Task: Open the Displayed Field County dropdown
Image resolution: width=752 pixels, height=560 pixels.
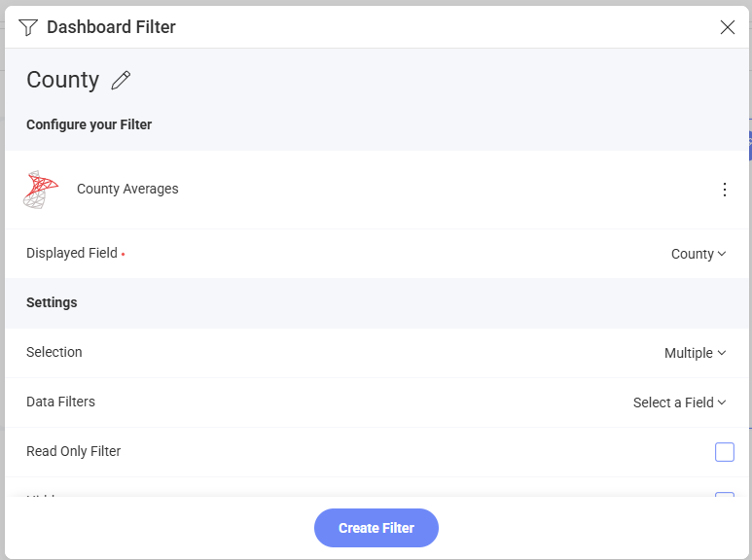Action: point(698,254)
